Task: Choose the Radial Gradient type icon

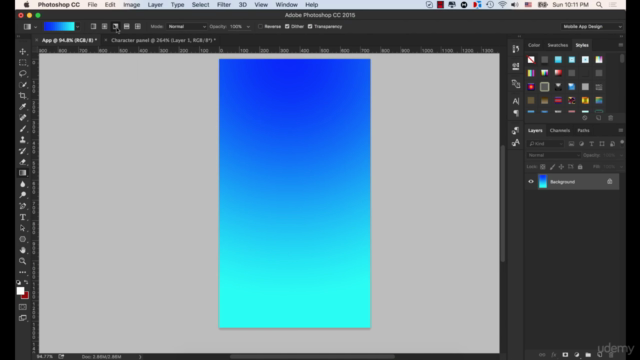Action: click(x=104, y=27)
